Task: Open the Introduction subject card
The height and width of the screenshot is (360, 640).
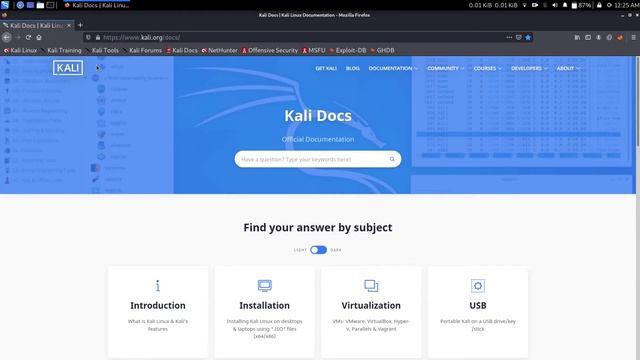Action: click(158, 312)
